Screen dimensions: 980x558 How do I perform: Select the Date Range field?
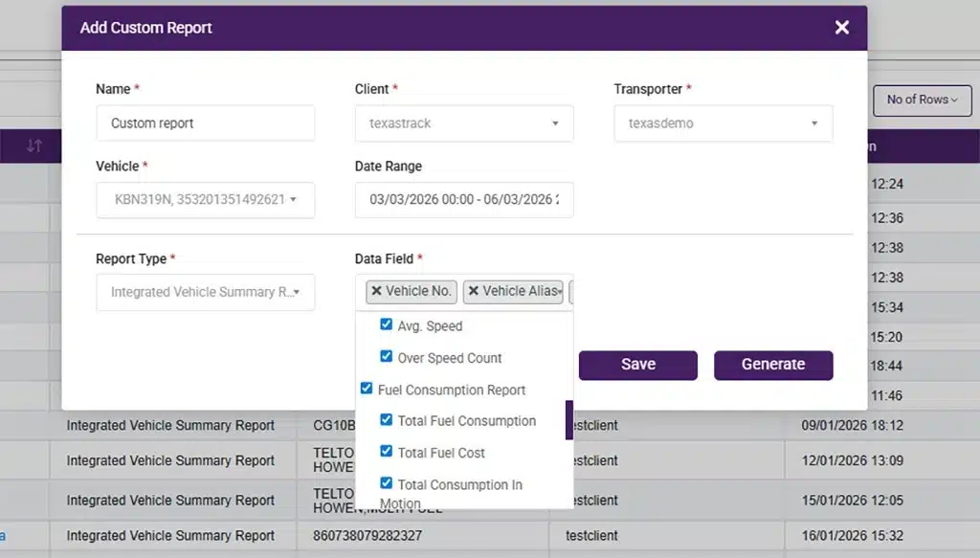click(x=463, y=200)
